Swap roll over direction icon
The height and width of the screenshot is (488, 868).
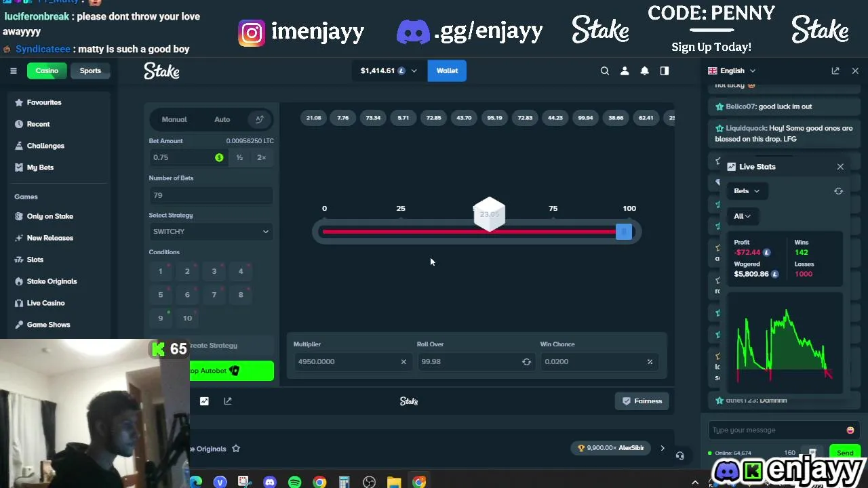[526, 361]
